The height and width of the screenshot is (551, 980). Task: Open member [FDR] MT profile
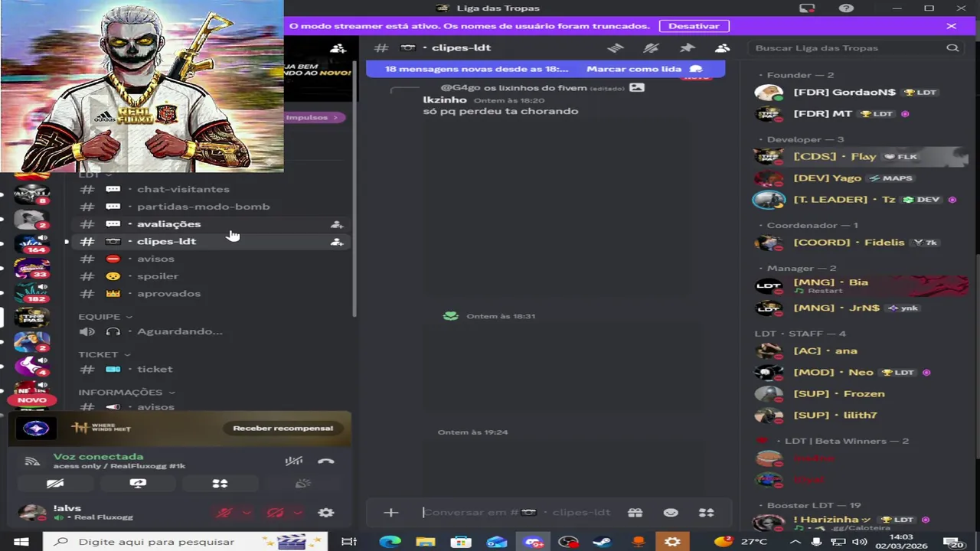click(861, 114)
